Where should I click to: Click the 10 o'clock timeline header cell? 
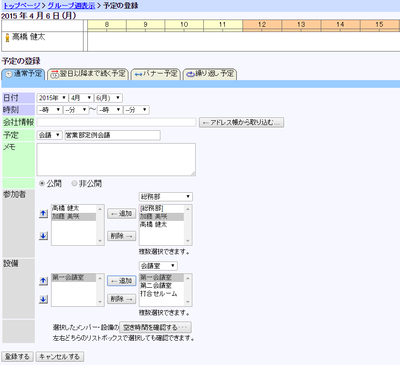click(x=184, y=25)
